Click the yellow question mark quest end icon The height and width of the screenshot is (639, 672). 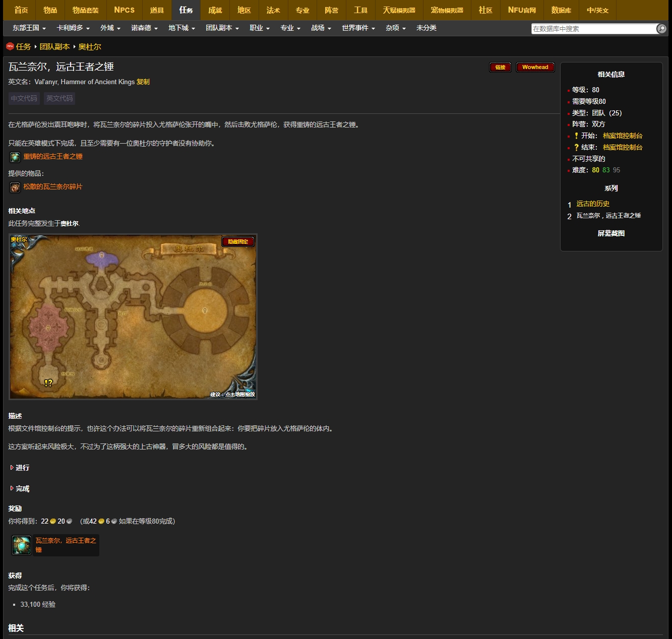[x=576, y=147]
